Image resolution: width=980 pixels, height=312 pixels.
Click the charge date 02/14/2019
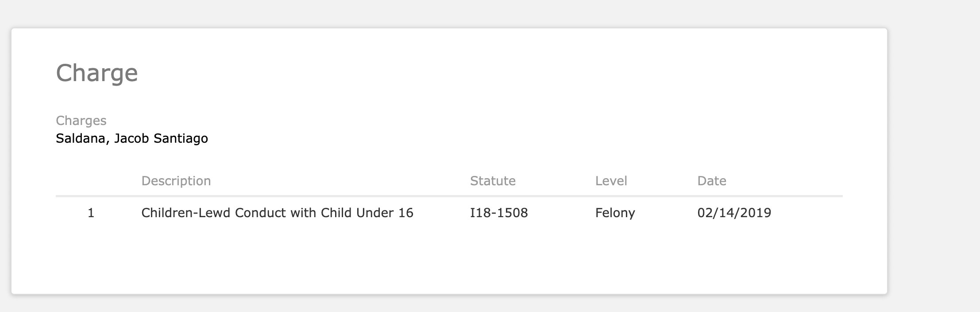coord(734,213)
